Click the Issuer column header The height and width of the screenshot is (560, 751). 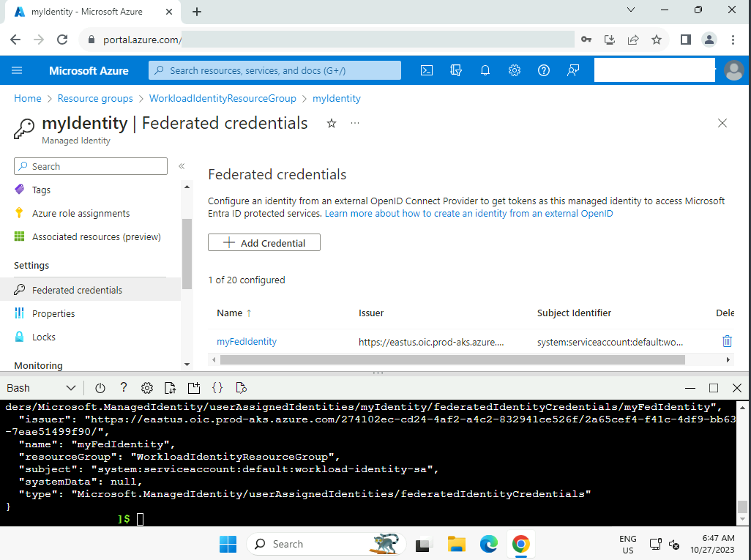371,313
